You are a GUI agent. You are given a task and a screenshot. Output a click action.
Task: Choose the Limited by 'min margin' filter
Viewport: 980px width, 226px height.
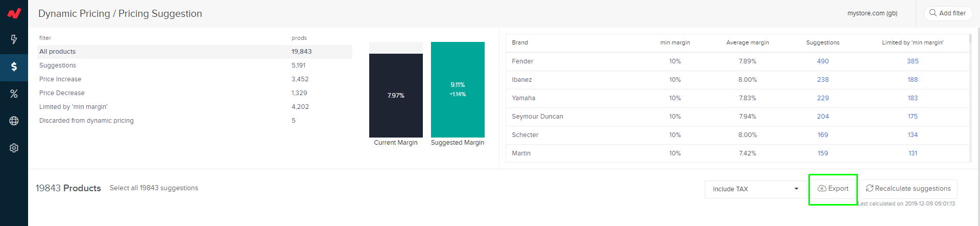pos(195,107)
